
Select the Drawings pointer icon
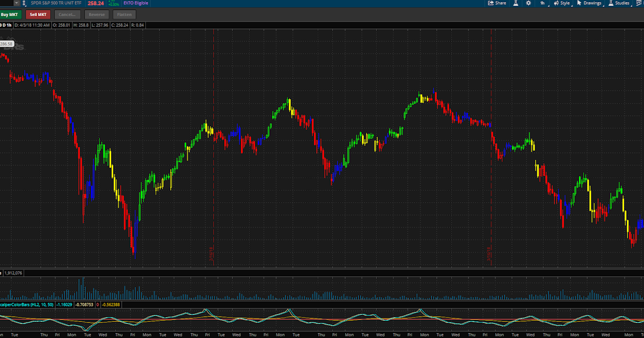(580, 3)
